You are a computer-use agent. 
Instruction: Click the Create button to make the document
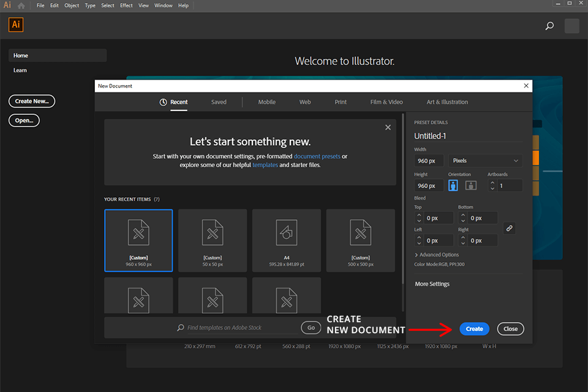point(474,328)
